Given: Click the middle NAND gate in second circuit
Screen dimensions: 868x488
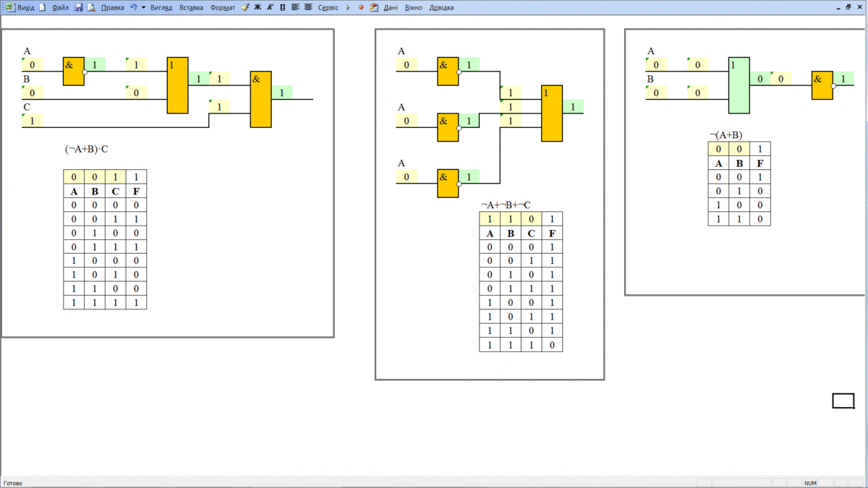Looking at the screenshot, I should [x=448, y=127].
